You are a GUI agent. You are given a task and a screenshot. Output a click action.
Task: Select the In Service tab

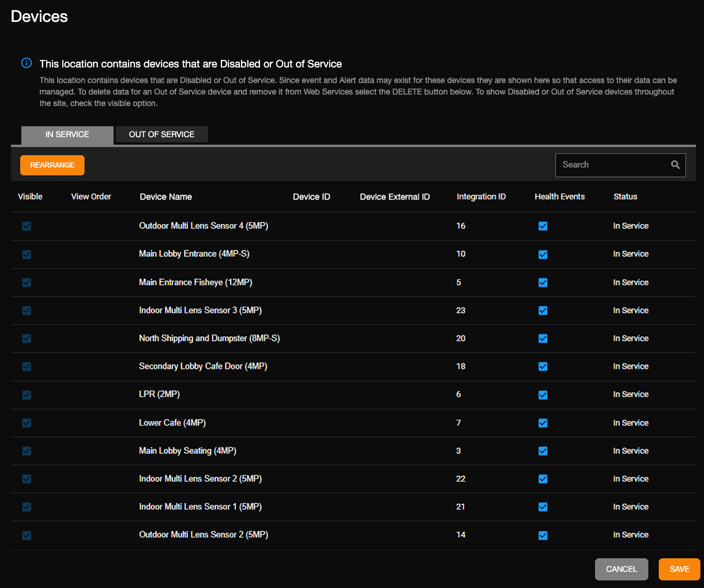coord(67,134)
